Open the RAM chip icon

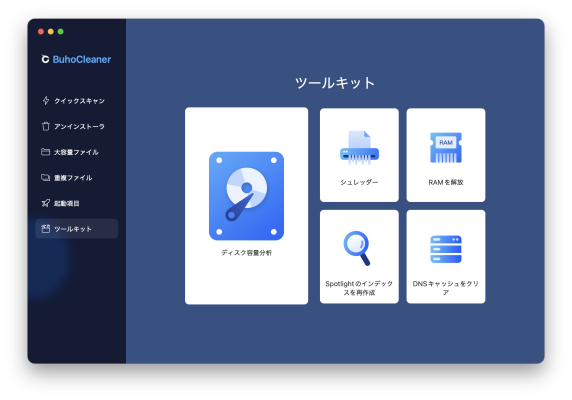coord(446,148)
